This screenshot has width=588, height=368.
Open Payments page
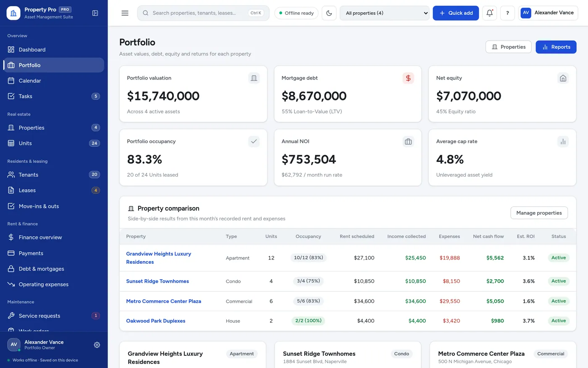[54, 253]
